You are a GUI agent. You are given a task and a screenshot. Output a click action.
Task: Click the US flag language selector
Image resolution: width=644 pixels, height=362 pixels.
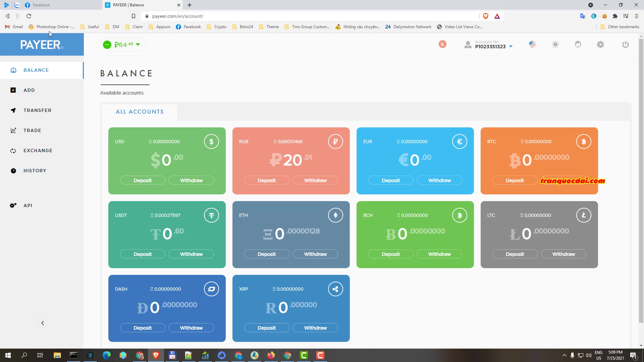[x=532, y=44]
